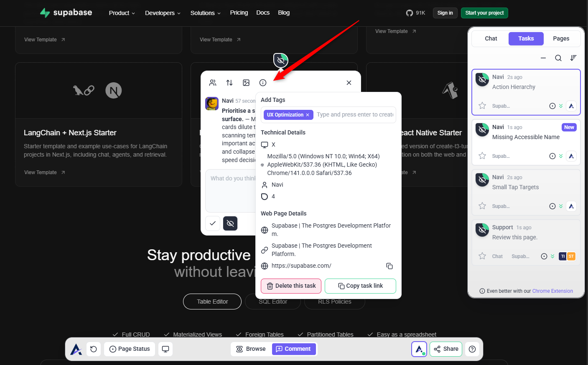The width and height of the screenshot is (588, 365).
Task: Expand the Developers navigation dropdown
Action: 163,13
